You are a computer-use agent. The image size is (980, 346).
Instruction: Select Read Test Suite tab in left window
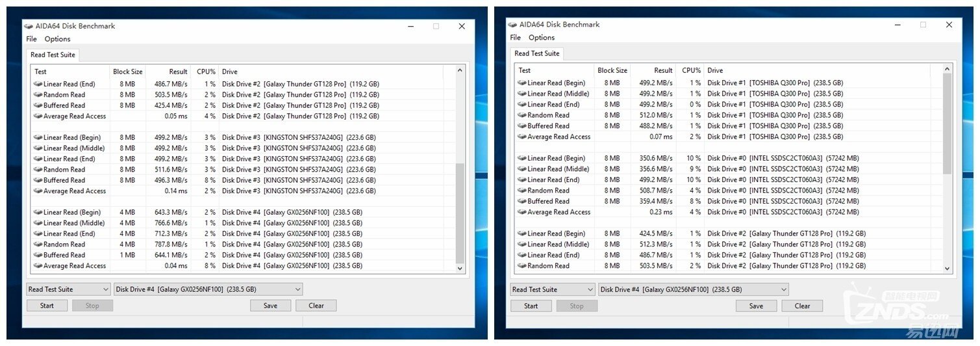(x=52, y=55)
